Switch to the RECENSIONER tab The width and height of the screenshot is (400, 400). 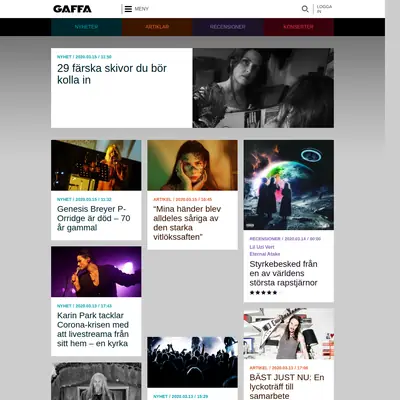(228, 27)
